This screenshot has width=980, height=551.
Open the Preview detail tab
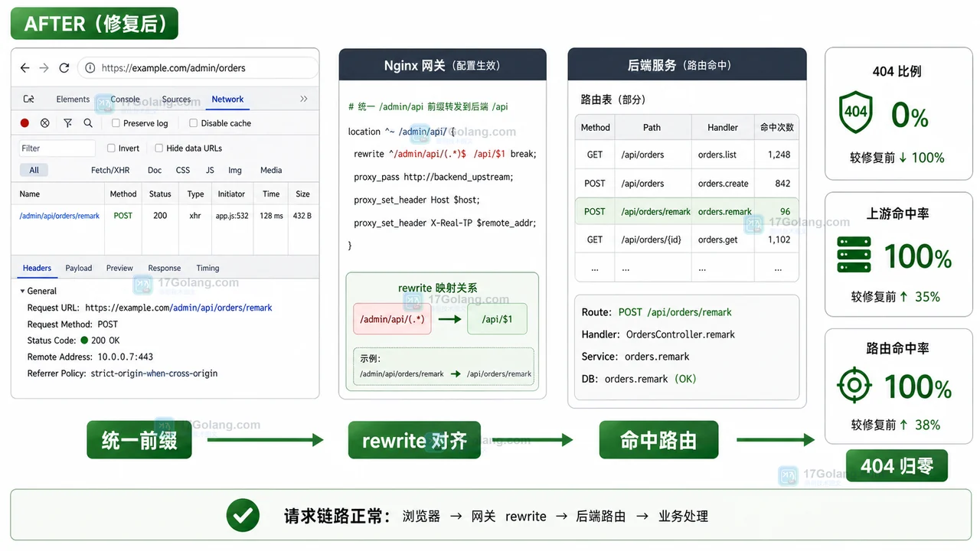pyautogui.click(x=119, y=269)
